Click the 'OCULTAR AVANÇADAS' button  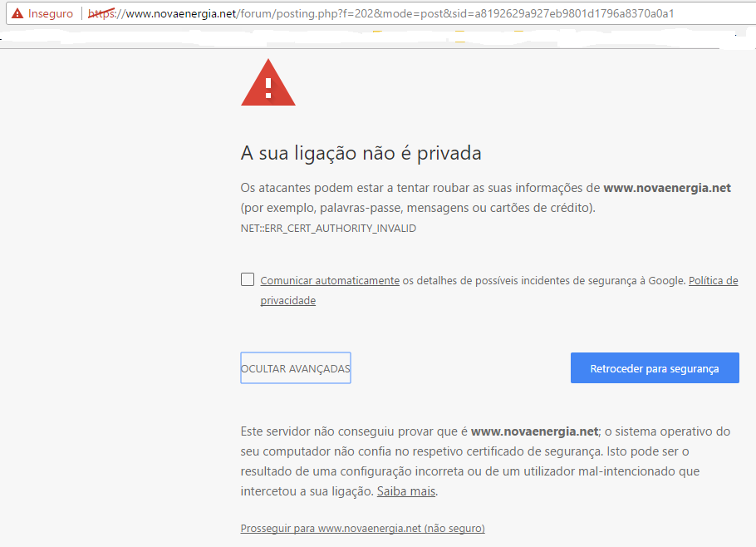296,368
